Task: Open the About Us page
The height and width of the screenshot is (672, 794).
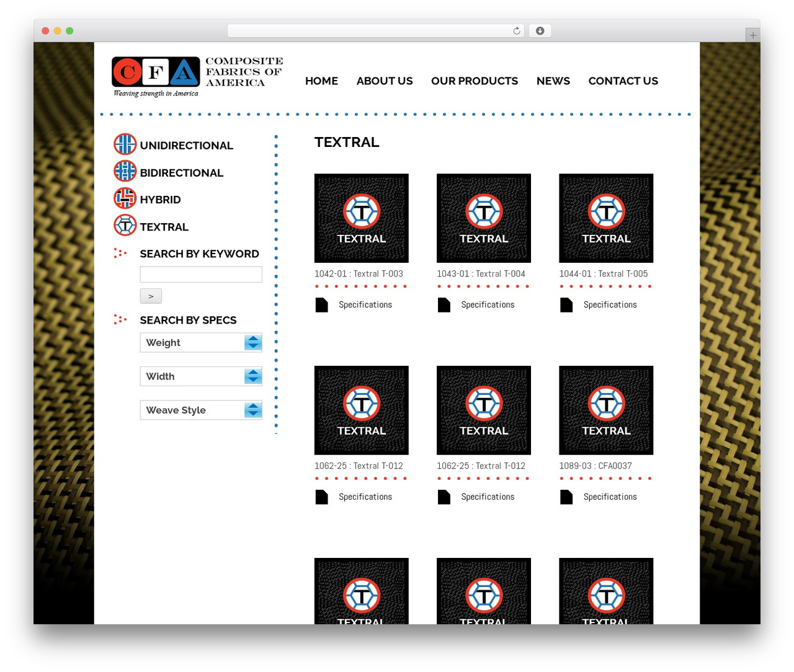Action: pyautogui.click(x=385, y=81)
